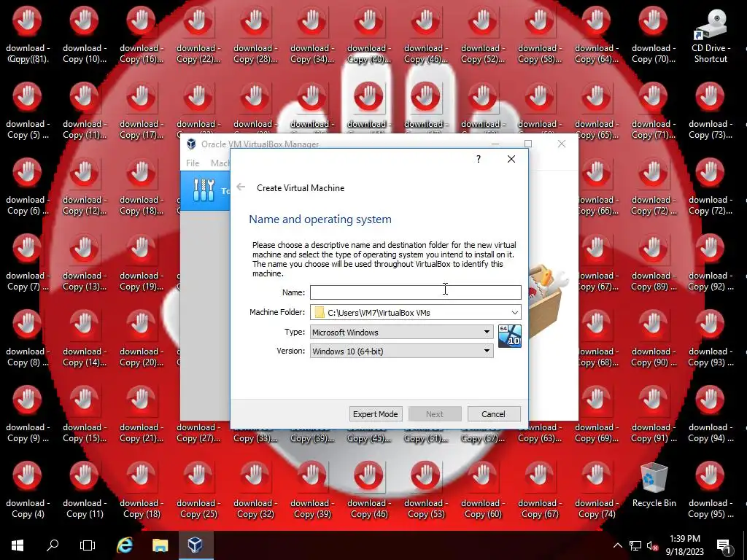
Task: Open the notification center icon
Action: (724, 545)
